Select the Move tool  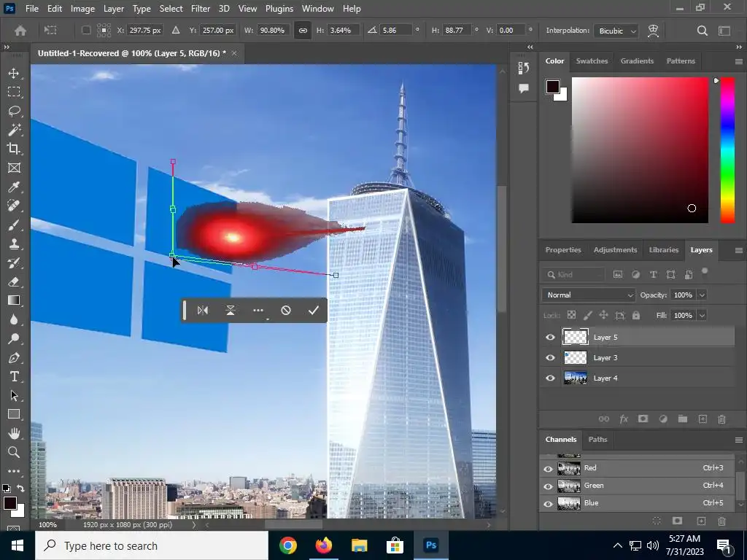click(x=14, y=73)
